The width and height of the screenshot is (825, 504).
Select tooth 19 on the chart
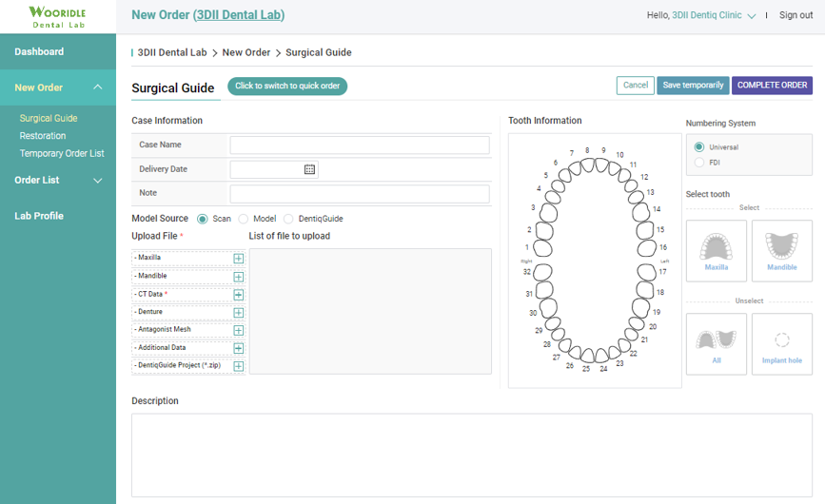click(640, 307)
